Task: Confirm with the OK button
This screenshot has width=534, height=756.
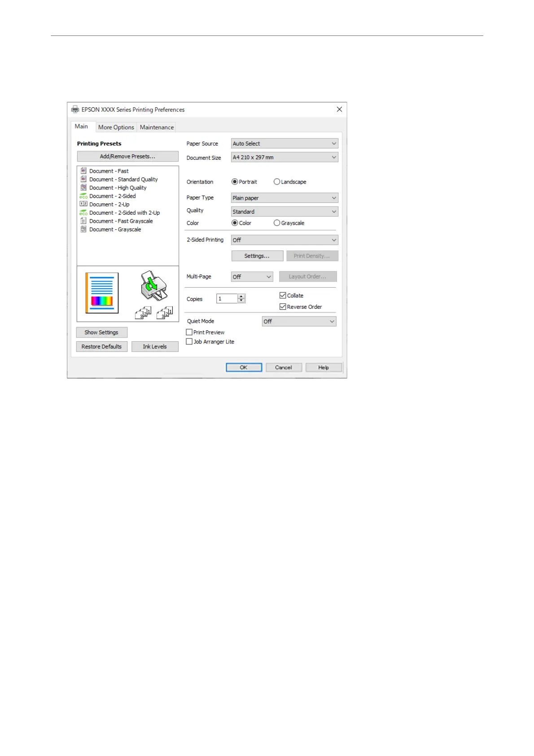Action: click(244, 367)
